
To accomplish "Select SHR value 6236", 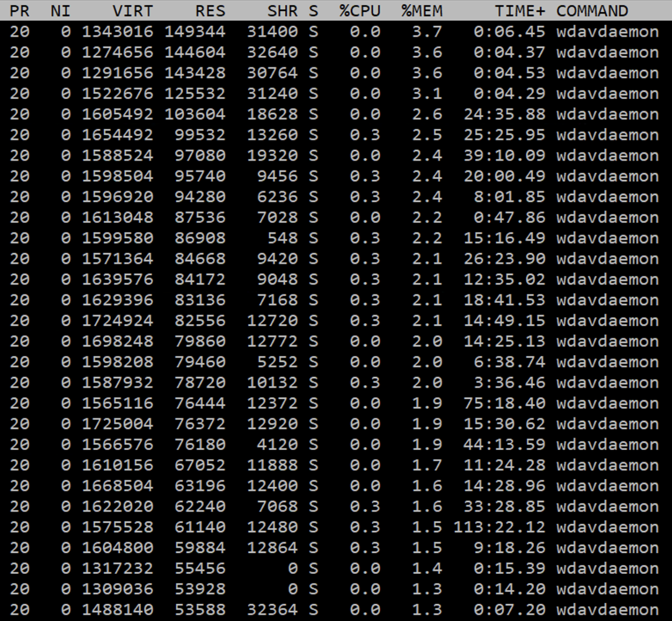I will coord(277,197).
